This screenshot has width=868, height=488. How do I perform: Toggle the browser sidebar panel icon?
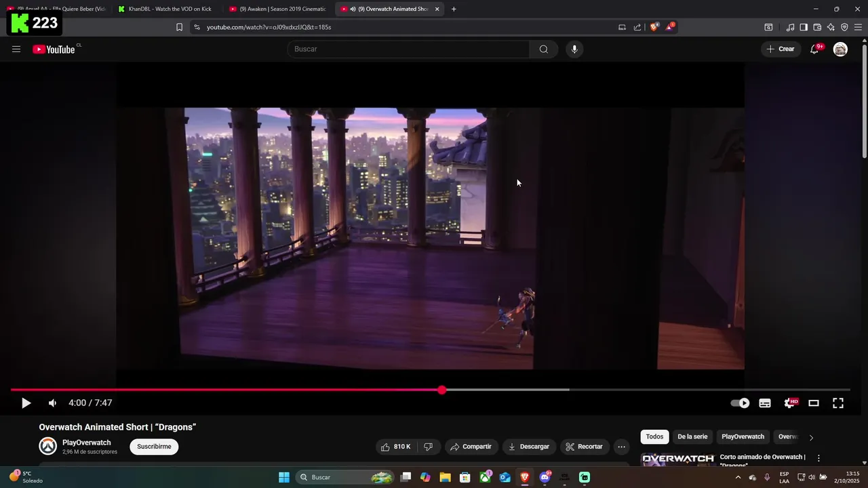click(x=804, y=27)
